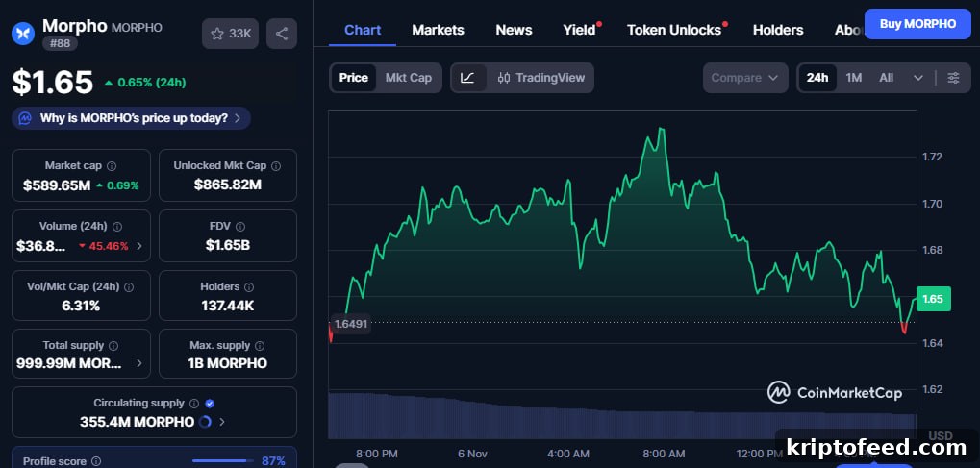Image resolution: width=980 pixels, height=468 pixels.
Task: Click the 1.6491 opening price label
Action: point(351,324)
